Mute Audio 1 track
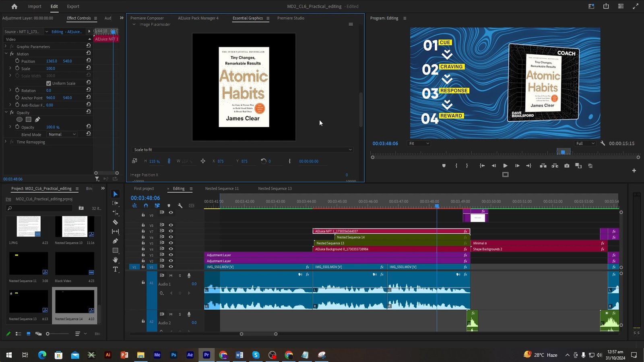Viewport: 644px width, 362px height. click(171, 276)
